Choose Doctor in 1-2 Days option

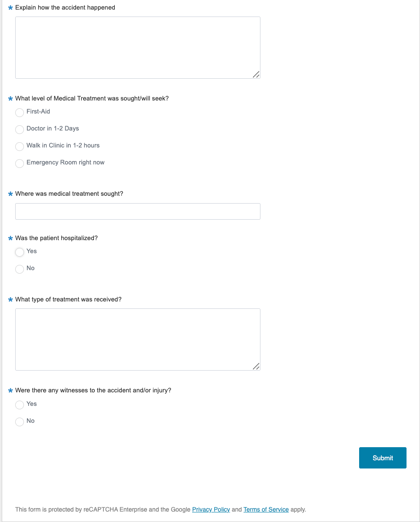(x=20, y=130)
